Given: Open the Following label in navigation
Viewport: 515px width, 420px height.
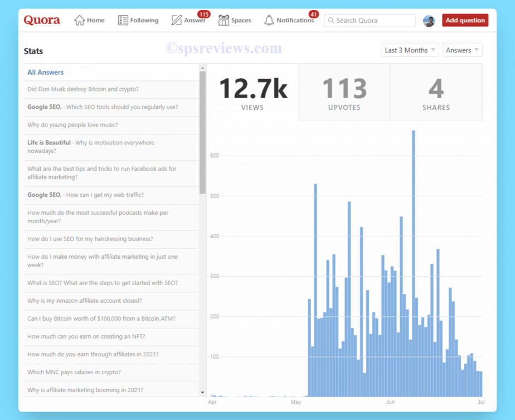Looking at the screenshot, I should pyautogui.click(x=144, y=21).
